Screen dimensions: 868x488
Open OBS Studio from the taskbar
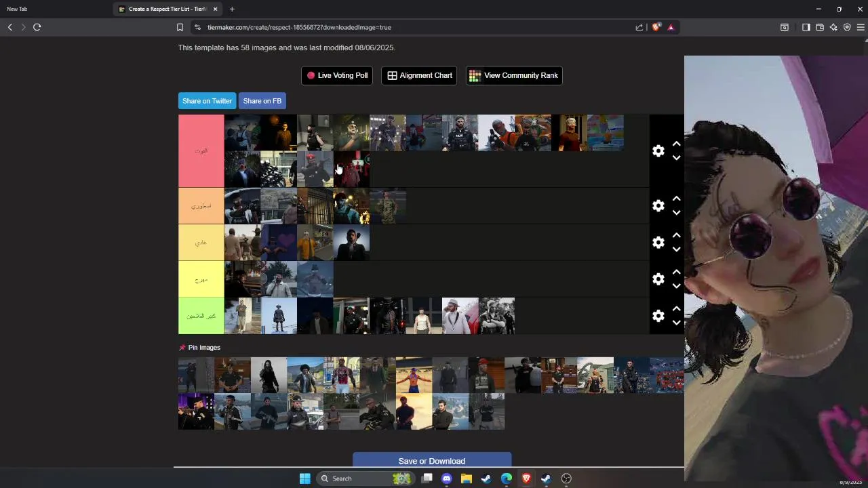(566, 479)
